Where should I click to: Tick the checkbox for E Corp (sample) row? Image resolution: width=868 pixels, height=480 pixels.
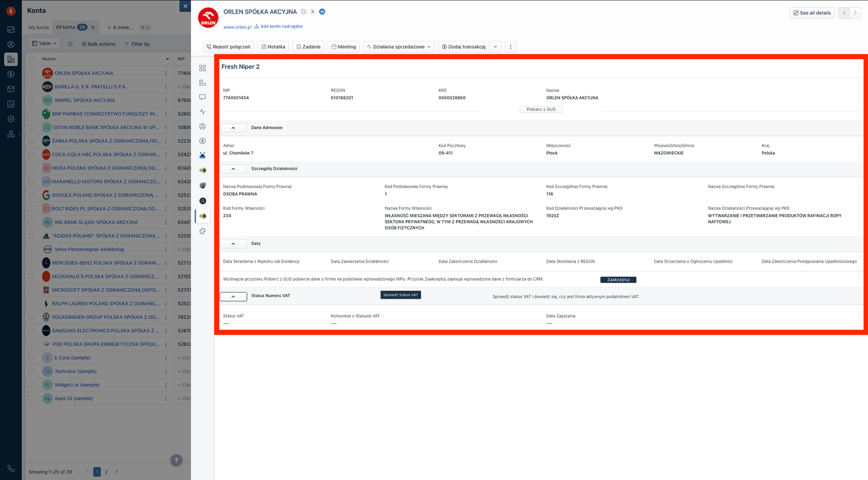(x=32, y=357)
